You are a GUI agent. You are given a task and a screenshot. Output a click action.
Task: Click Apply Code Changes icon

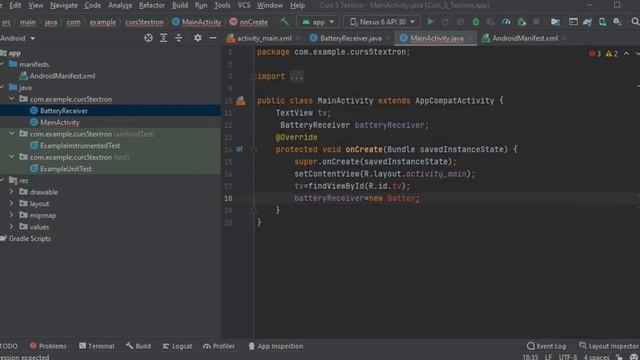click(x=460, y=22)
